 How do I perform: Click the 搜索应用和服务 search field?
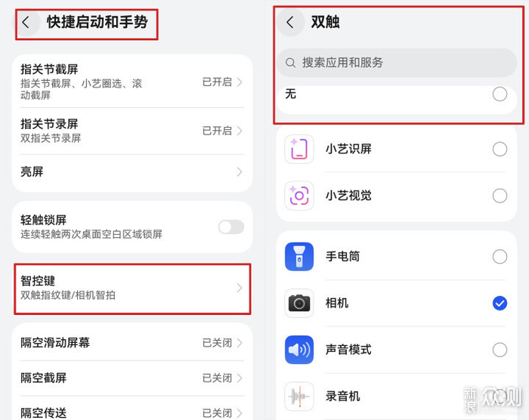click(397, 63)
